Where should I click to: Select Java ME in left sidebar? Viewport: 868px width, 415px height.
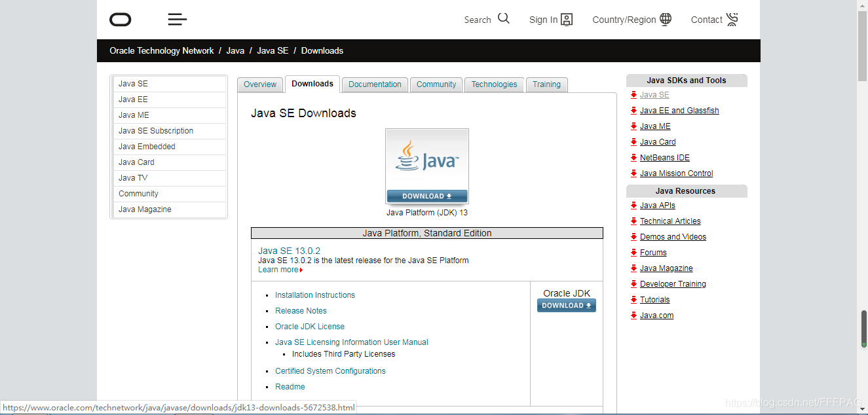point(170,115)
